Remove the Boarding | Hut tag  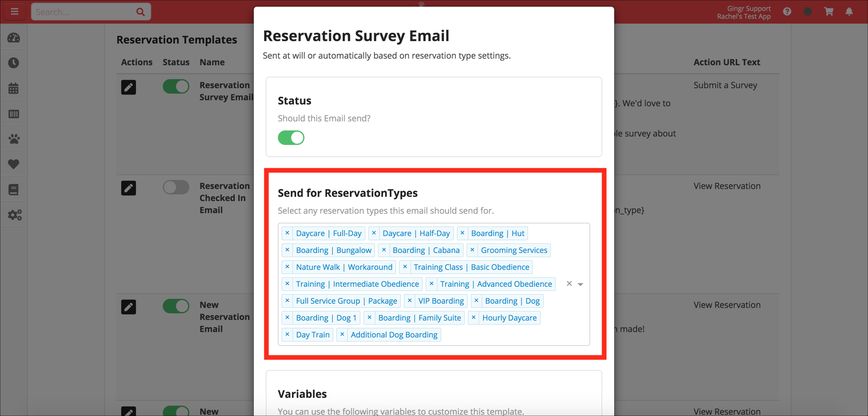(462, 233)
